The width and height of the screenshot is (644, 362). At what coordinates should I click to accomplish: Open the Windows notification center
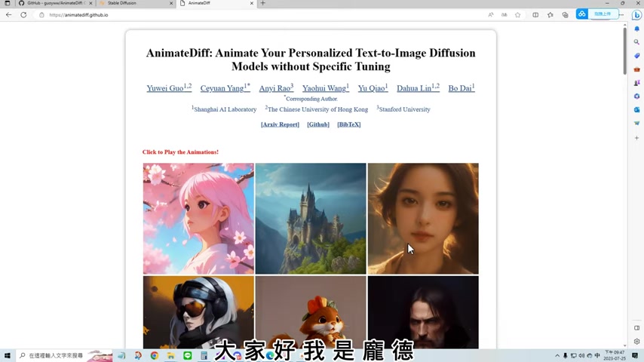click(635, 355)
